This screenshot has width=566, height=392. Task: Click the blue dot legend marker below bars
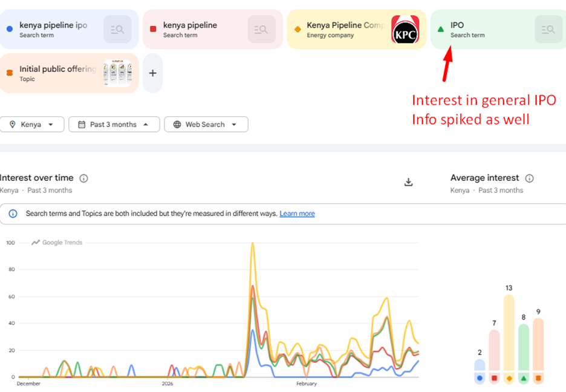(480, 378)
